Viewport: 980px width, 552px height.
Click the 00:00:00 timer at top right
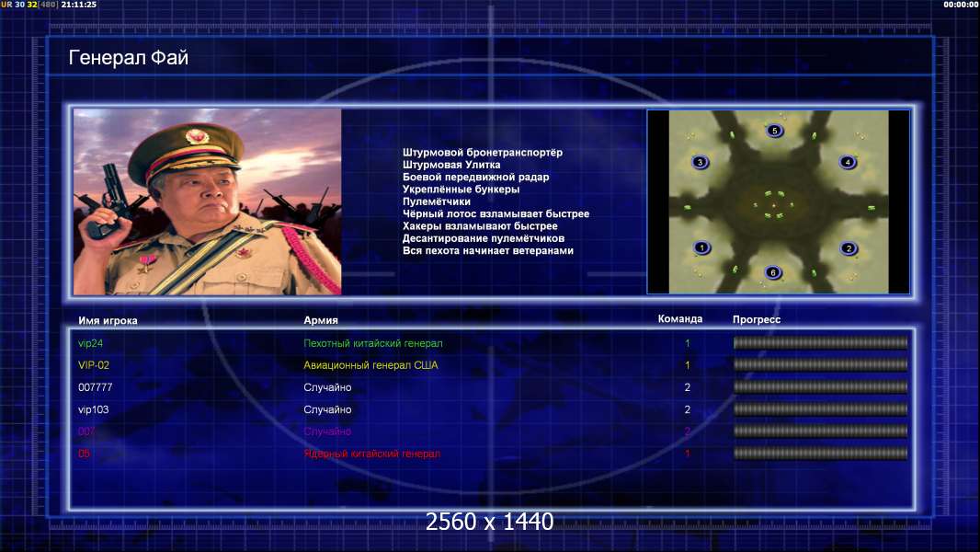click(961, 5)
